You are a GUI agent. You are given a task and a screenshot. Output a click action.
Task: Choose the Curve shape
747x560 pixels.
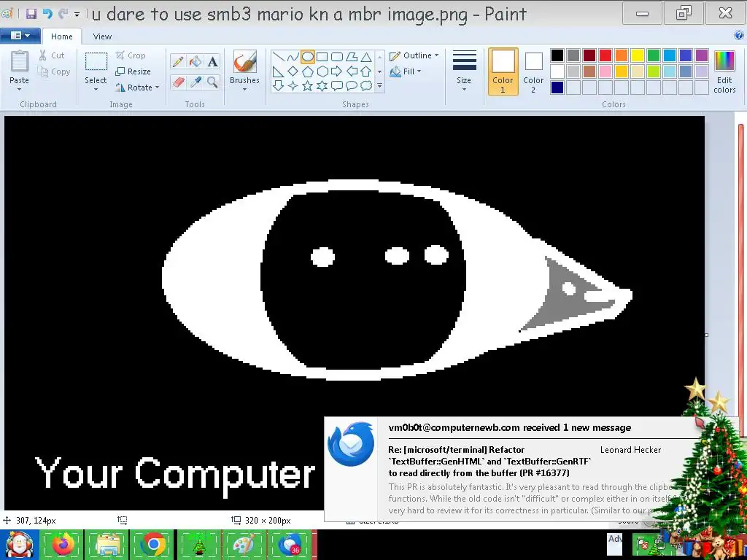click(293, 57)
